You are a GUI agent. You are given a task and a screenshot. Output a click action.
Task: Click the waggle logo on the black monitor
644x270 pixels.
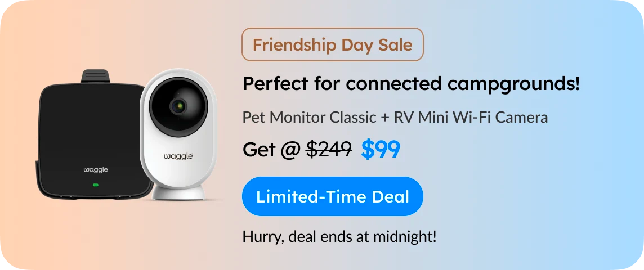[96, 169]
